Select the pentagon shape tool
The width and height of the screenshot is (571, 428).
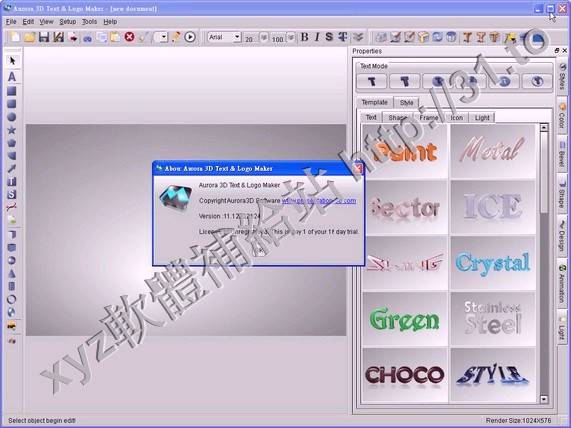tap(12, 143)
